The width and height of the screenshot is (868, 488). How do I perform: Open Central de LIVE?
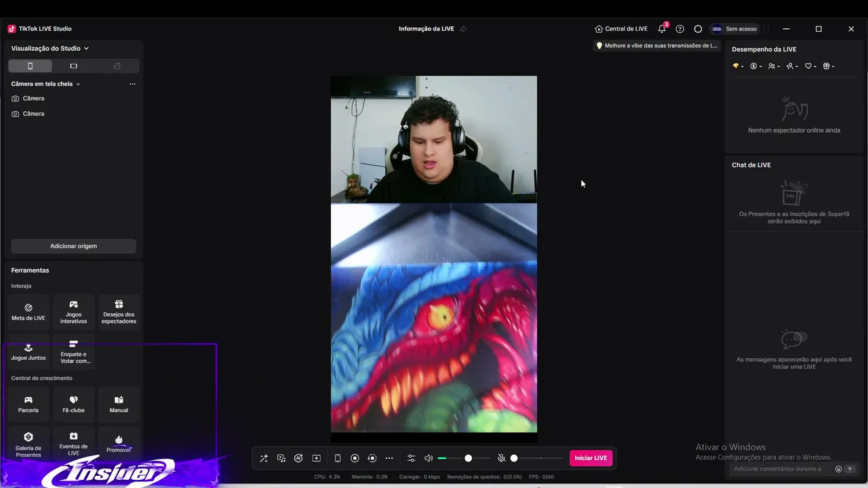[621, 29]
